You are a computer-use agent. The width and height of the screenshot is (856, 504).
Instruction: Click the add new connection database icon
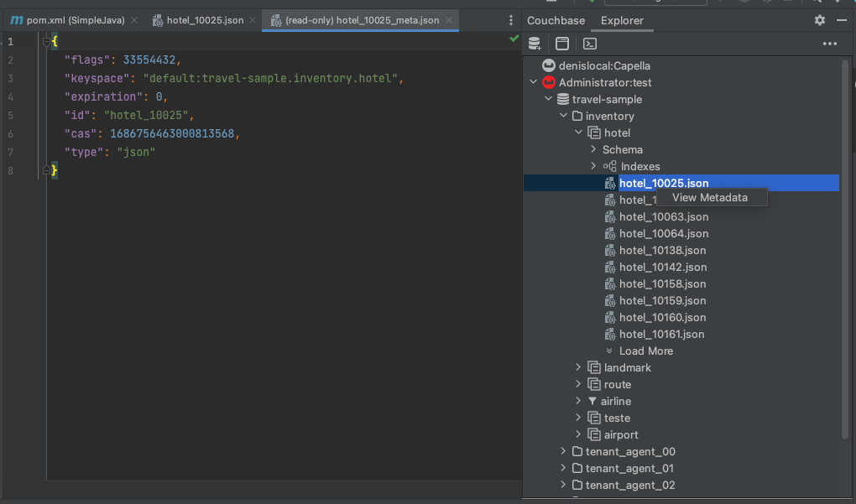pyautogui.click(x=535, y=44)
